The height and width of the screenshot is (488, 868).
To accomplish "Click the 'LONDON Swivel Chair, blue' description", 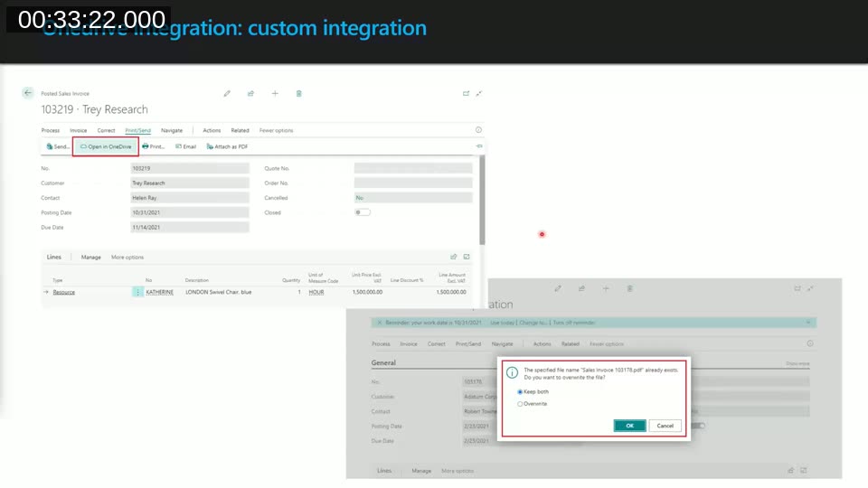I will point(218,292).
